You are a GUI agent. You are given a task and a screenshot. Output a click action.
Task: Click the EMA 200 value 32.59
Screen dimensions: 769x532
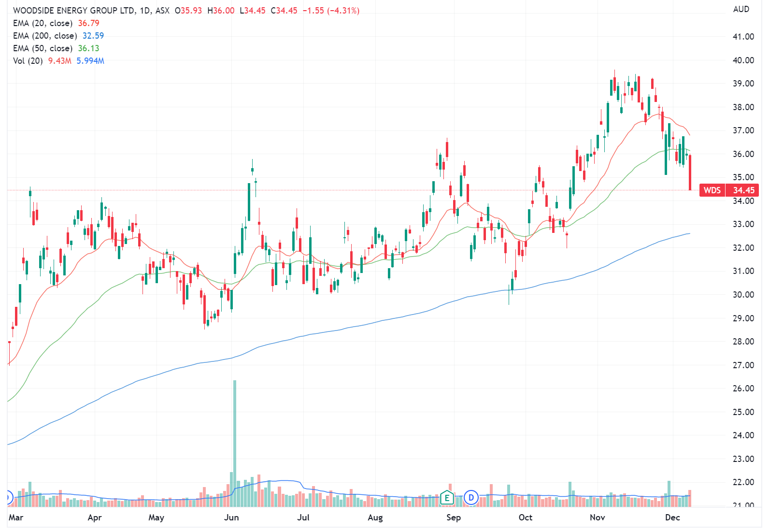point(93,36)
